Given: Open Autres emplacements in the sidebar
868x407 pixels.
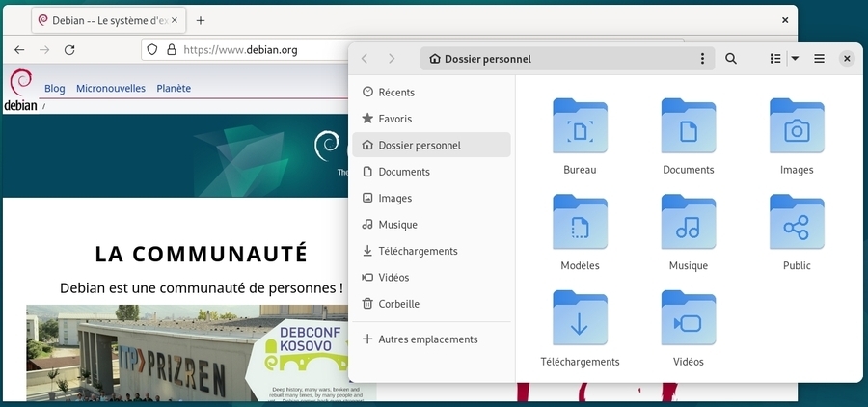Looking at the screenshot, I should tap(431, 339).
